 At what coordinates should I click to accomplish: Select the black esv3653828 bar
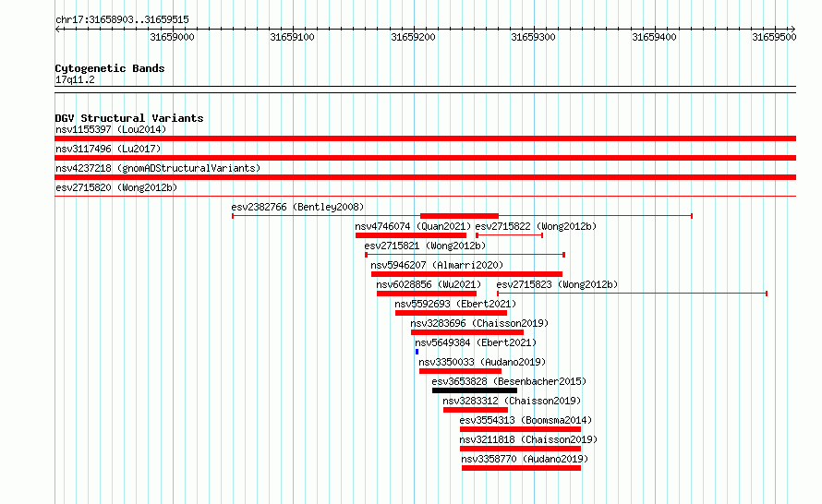click(475, 390)
